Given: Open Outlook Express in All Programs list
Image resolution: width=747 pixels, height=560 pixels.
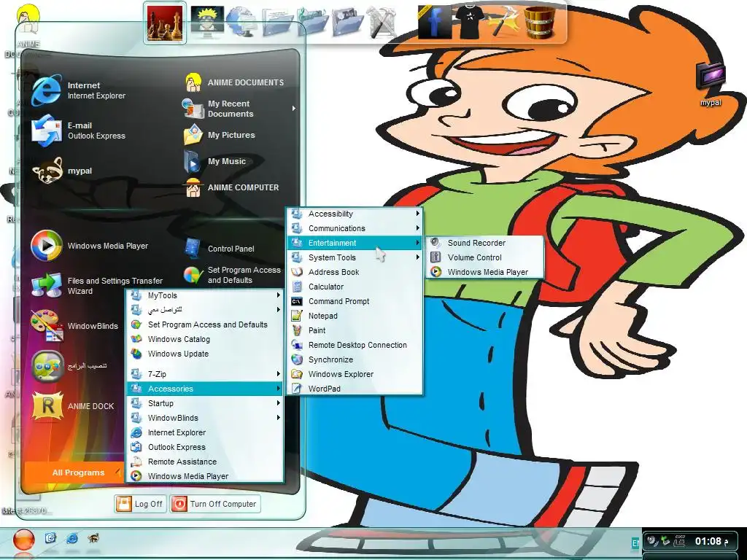Looking at the screenshot, I should [x=205, y=447].
